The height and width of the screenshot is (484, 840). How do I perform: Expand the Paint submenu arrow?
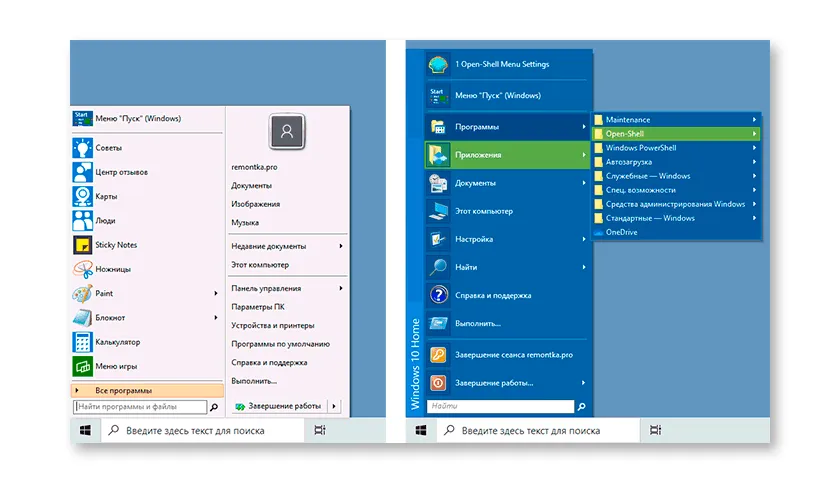[x=216, y=294]
